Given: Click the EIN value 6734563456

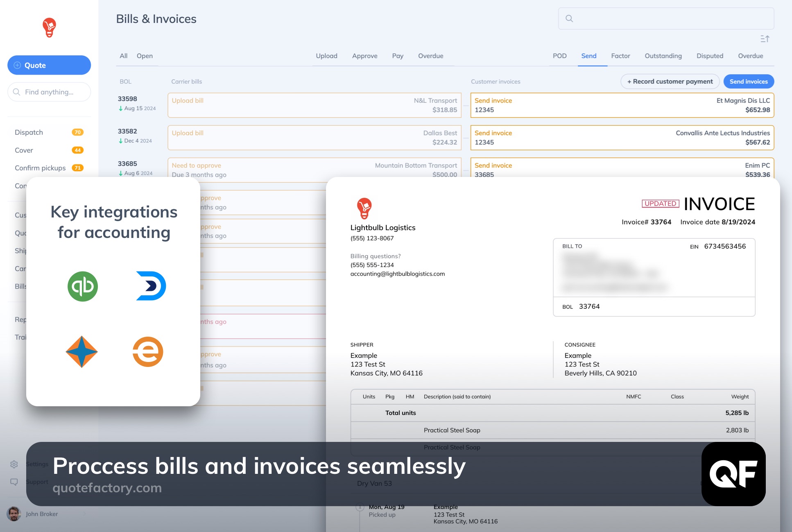Looking at the screenshot, I should tap(725, 246).
